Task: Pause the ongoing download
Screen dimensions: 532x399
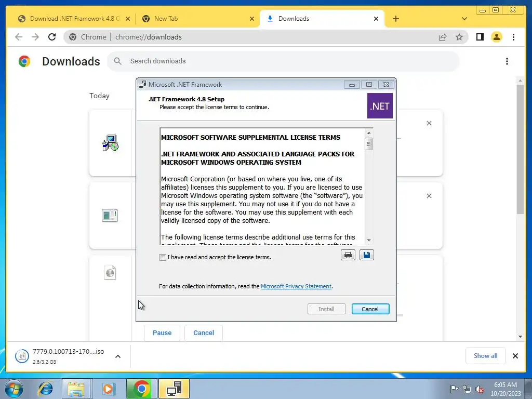Action: tap(162, 333)
